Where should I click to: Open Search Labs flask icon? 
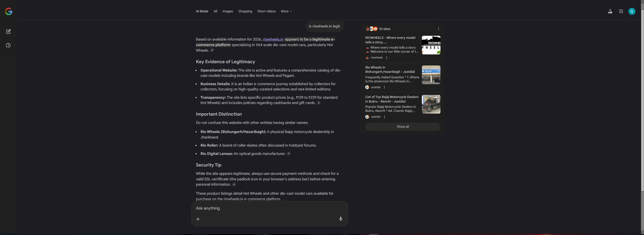point(610,11)
